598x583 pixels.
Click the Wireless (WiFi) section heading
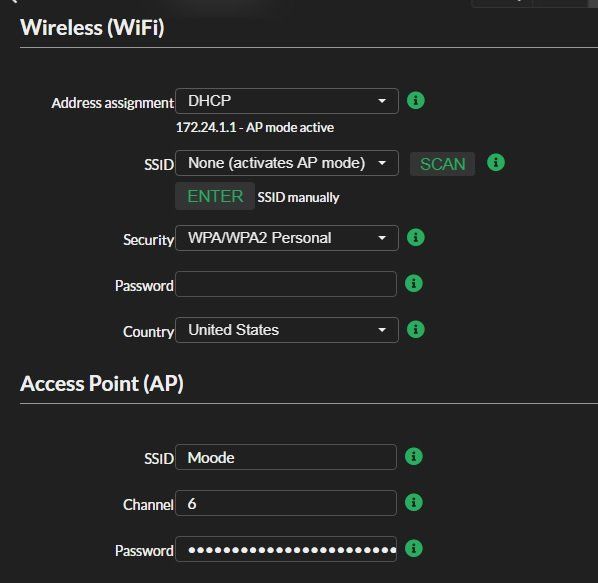pos(92,28)
